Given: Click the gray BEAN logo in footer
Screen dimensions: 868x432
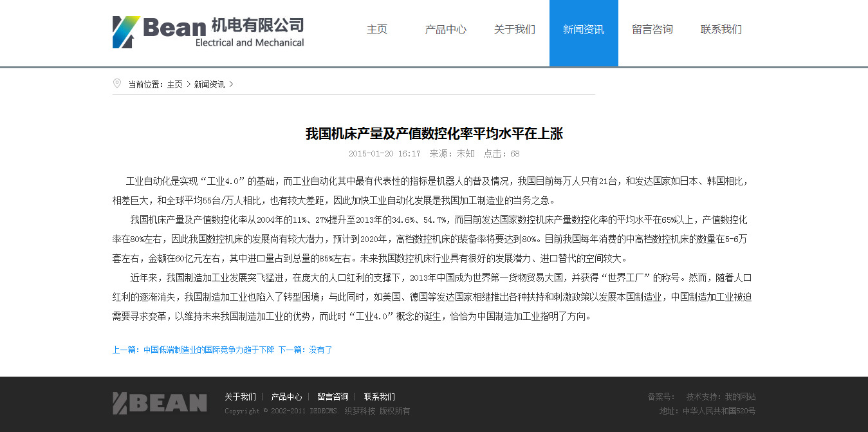Looking at the screenshot, I should tap(160, 403).
